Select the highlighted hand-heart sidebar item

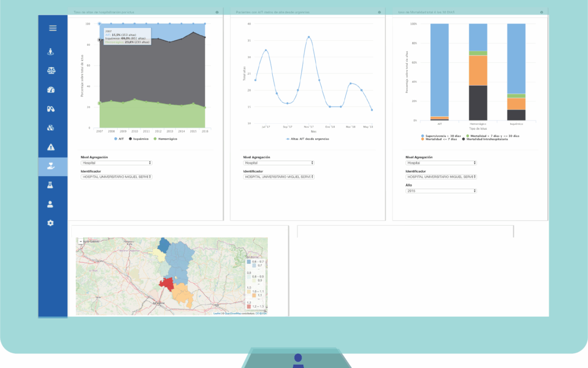[51, 166]
